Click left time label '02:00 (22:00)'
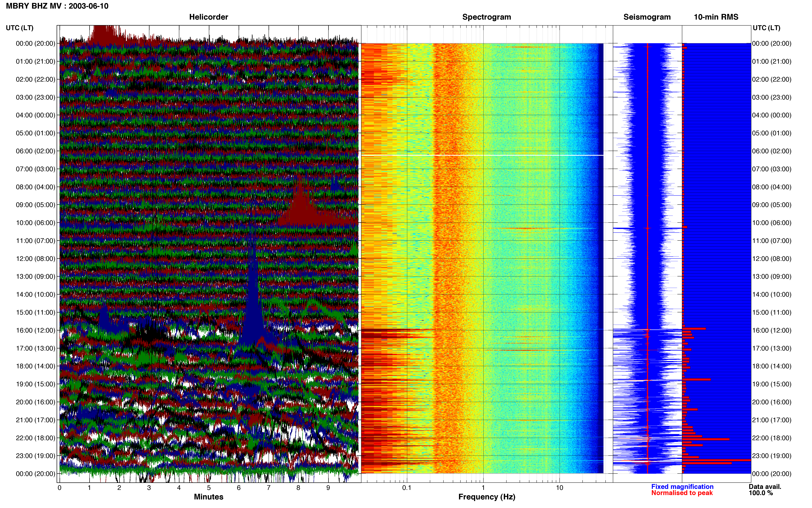812x508 pixels. point(36,79)
